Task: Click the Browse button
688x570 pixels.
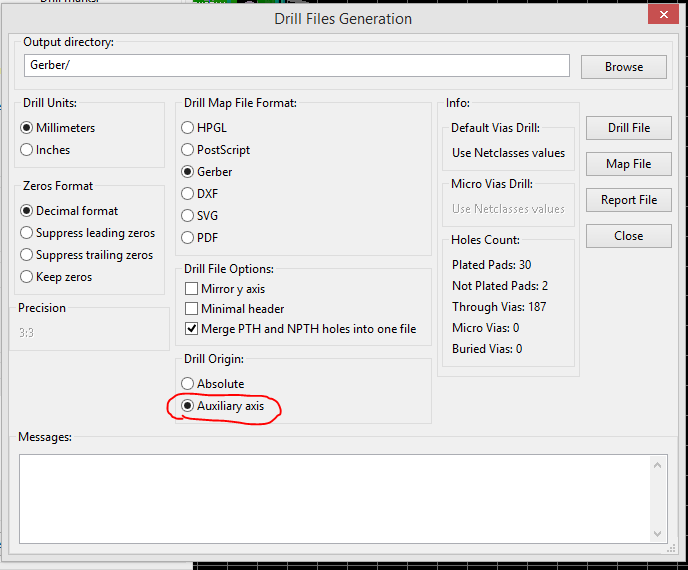Action: coord(624,67)
